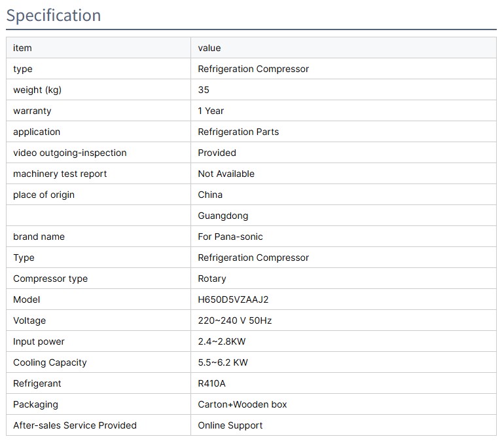This screenshot has height=441, width=504.
Task: Click the 'value' column header
Action: click(x=209, y=48)
